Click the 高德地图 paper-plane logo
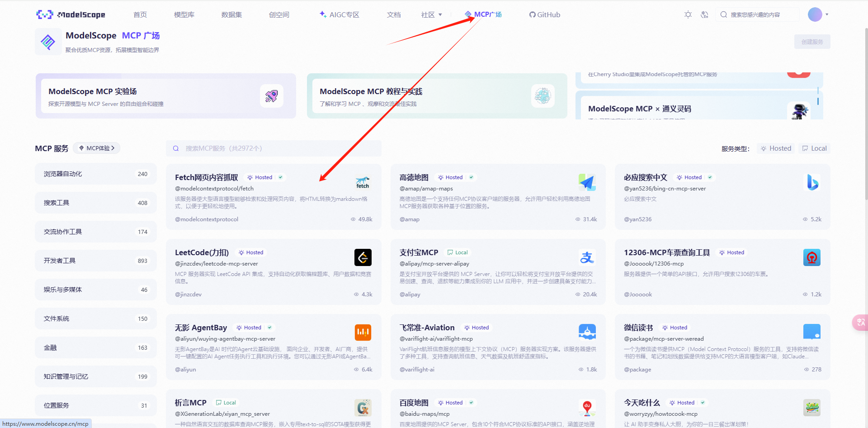868x428 pixels. click(x=587, y=182)
